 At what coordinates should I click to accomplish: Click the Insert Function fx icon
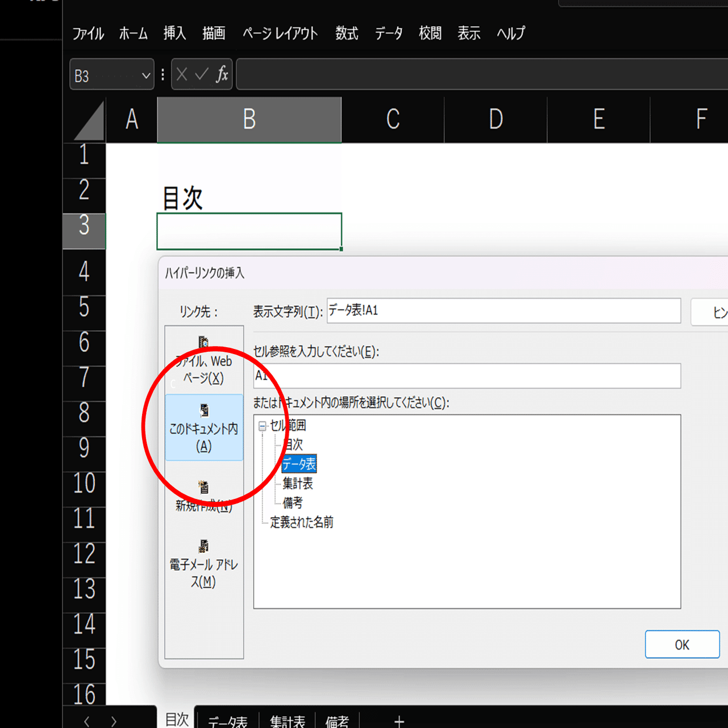point(222,74)
